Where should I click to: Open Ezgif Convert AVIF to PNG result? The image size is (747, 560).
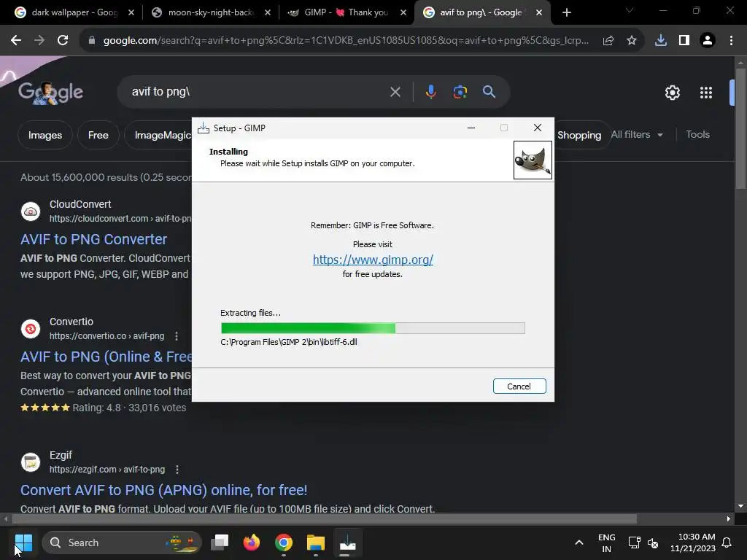[x=163, y=490]
